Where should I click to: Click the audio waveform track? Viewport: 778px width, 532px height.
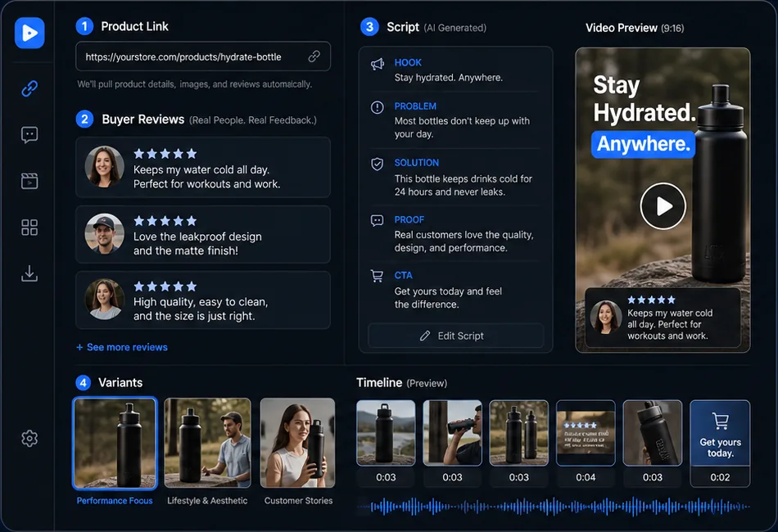coord(554,506)
